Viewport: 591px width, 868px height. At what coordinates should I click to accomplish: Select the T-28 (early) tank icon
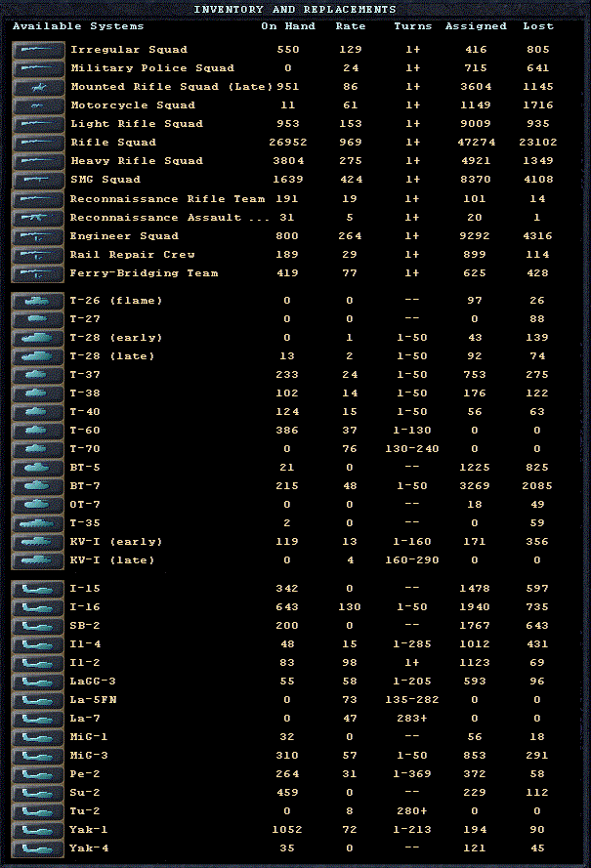(38, 338)
